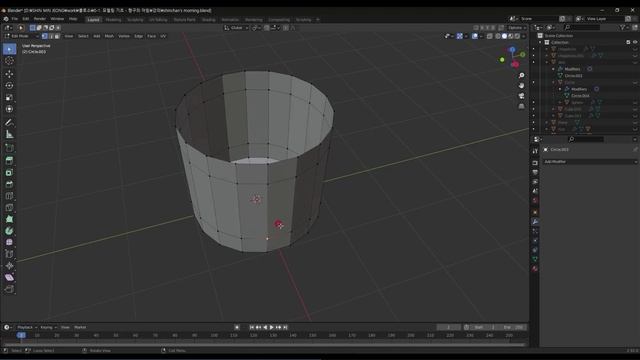Select the Smooth tool

(x=9, y=242)
